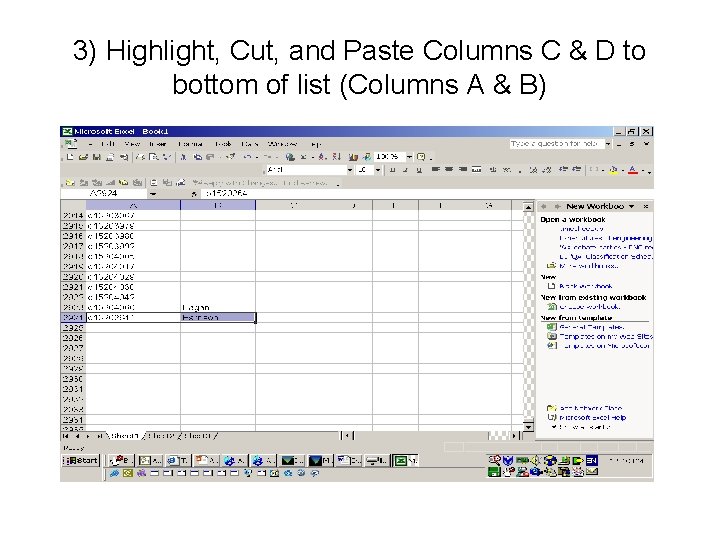Apply Currency style to cell
Screen dimensions: 720x540
pyautogui.click(x=493, y=170)
